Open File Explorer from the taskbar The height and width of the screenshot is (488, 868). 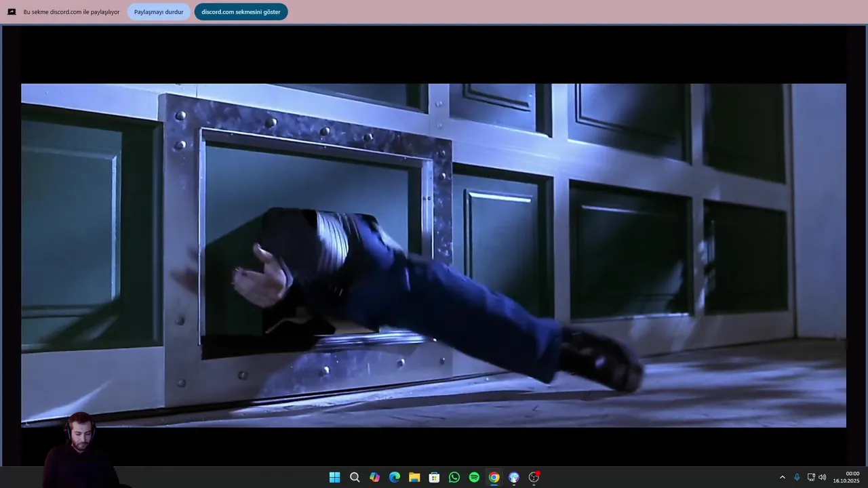click(x=414, y=477)
